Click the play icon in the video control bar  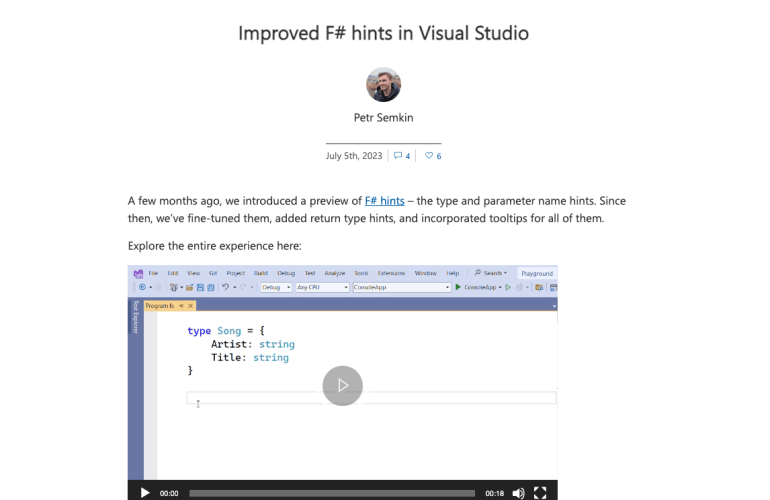(x=145, y=492)
